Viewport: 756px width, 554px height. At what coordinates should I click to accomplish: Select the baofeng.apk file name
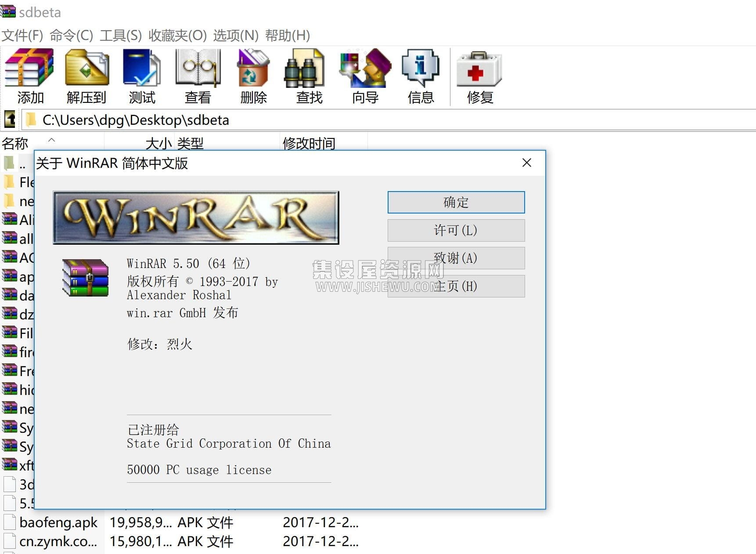click(58, 522)
